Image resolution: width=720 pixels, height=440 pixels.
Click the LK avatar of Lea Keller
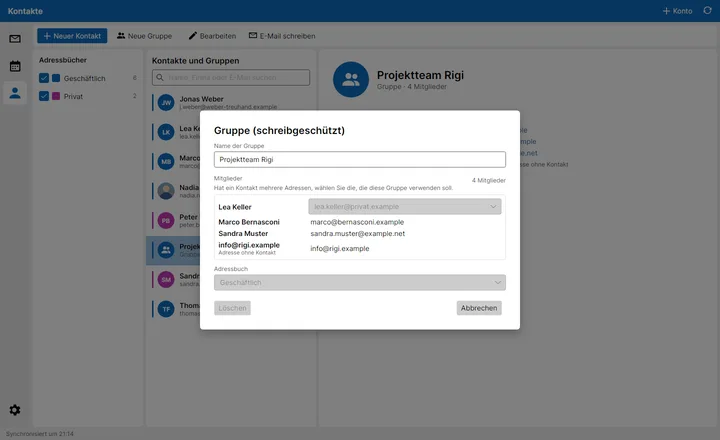pyautogui.click(x=166, y=132)
